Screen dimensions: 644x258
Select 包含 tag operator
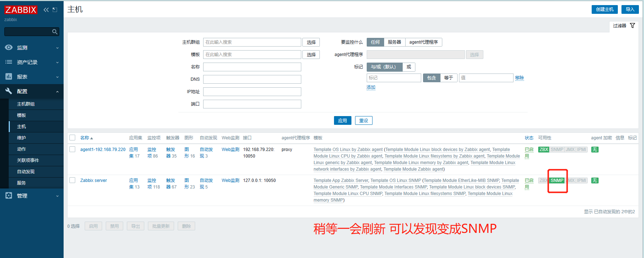(431, 78)
